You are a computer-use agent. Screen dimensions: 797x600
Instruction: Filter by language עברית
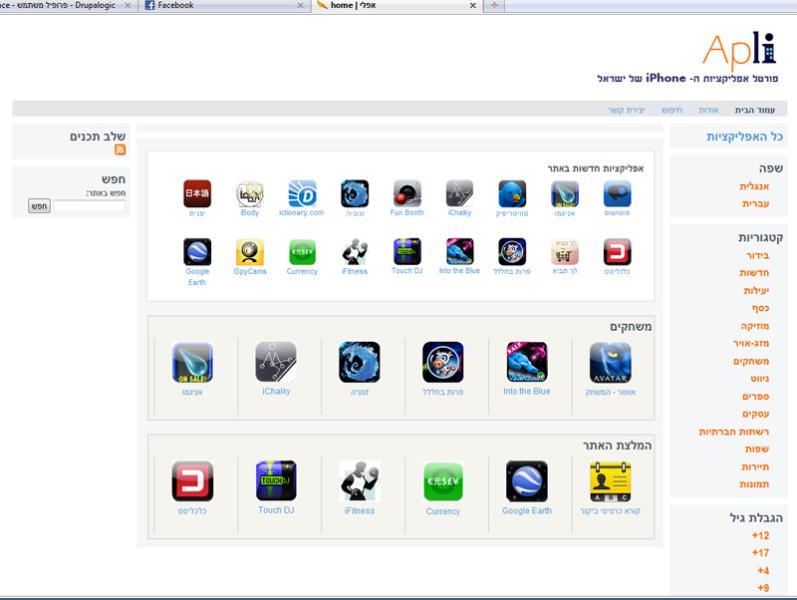755,203
